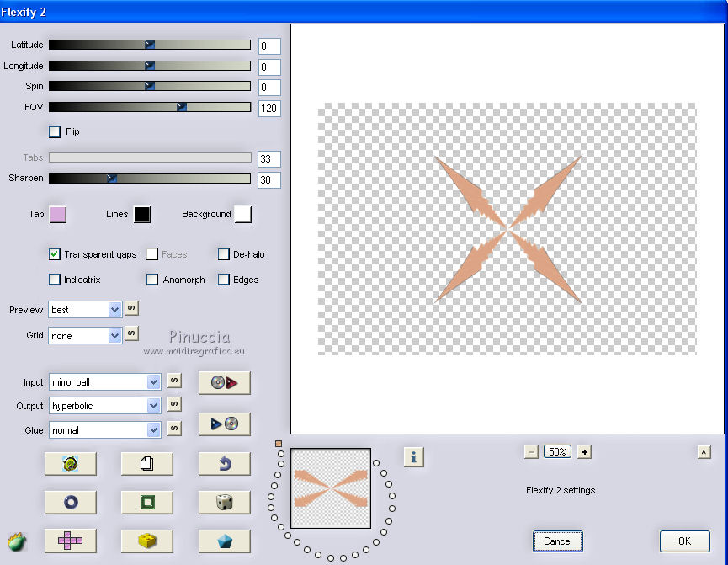Click the copy pages icon button

(146, 463)
